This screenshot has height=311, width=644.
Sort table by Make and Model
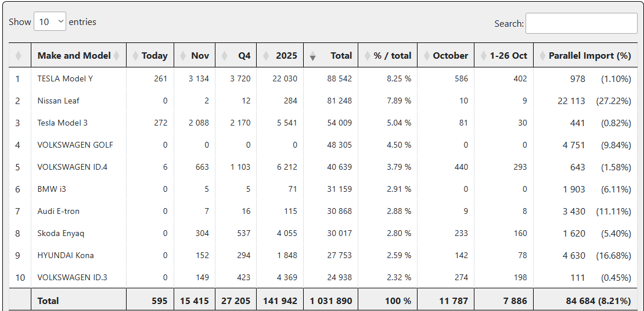78,55
